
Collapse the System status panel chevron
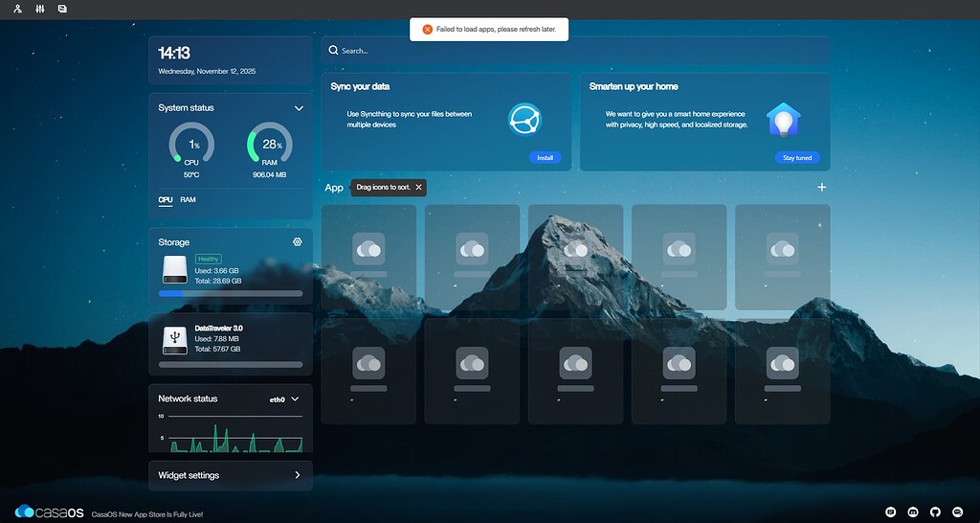tap(299, 108)
